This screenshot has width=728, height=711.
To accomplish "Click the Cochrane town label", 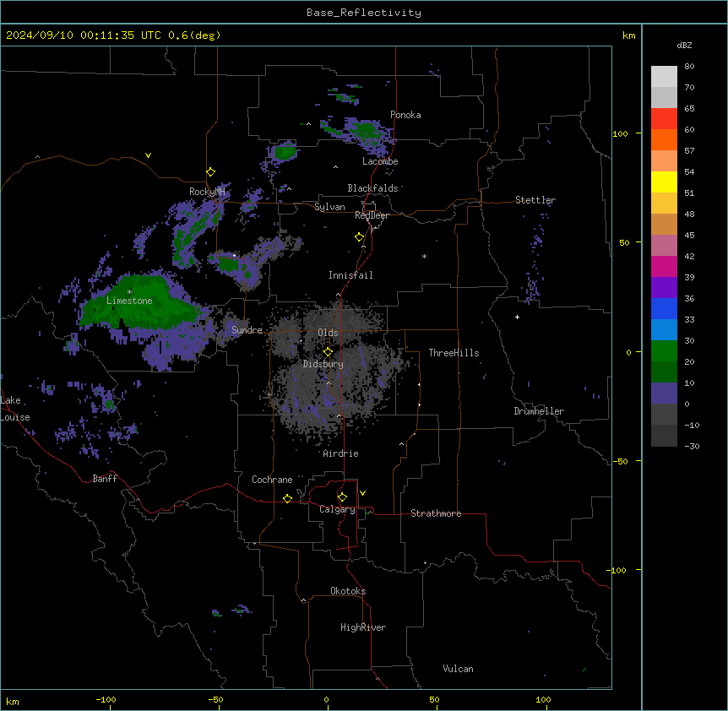I will [x=272, y=480].
